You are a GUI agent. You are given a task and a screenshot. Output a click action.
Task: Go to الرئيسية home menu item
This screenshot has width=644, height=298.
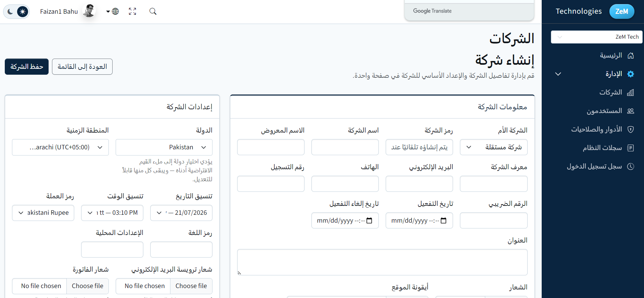click(x=611, y=55)
